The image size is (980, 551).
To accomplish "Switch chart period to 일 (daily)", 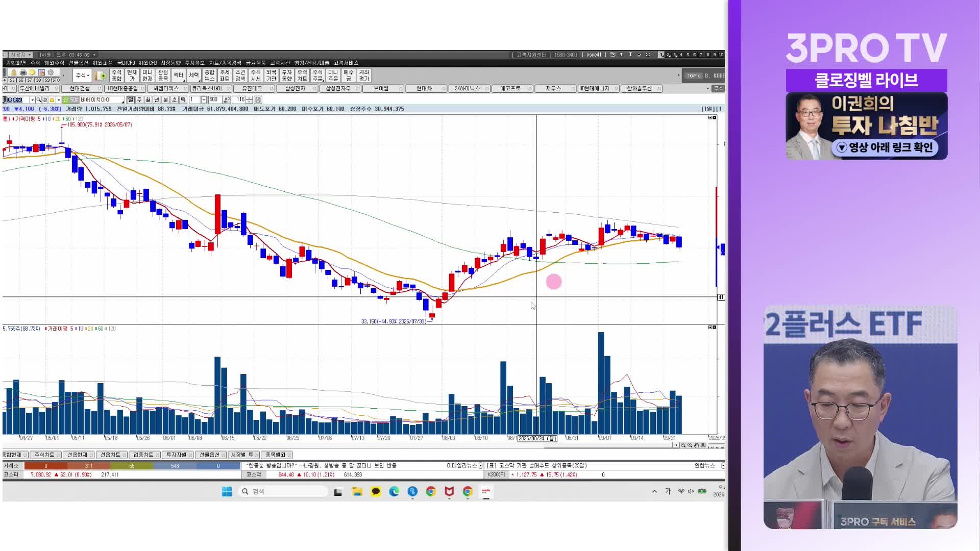I will (x=131, y=100).
